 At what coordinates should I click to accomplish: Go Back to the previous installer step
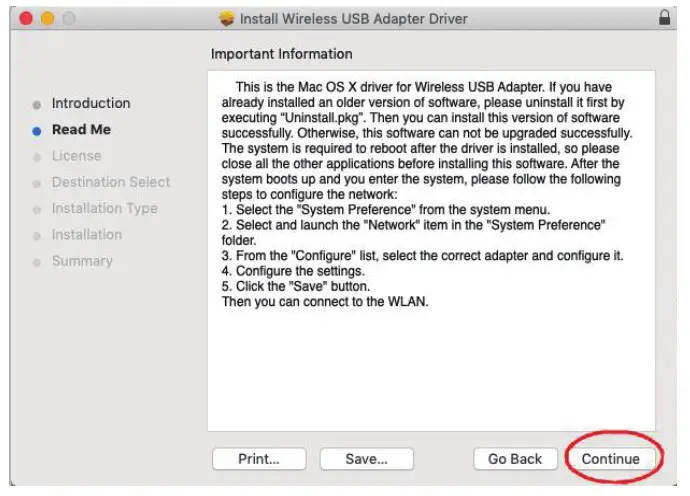514,459
